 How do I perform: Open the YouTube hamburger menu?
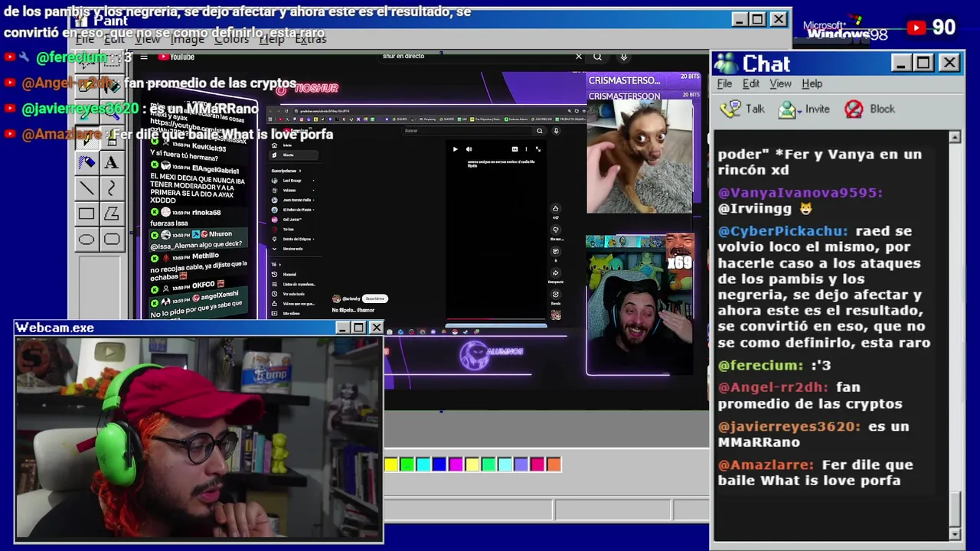tap(144, 57)
